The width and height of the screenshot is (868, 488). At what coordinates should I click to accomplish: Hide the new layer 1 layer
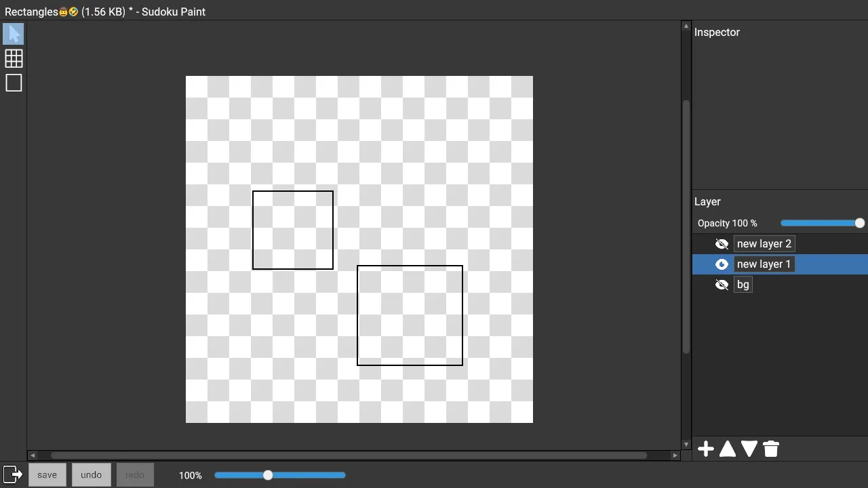click(722, 264)
